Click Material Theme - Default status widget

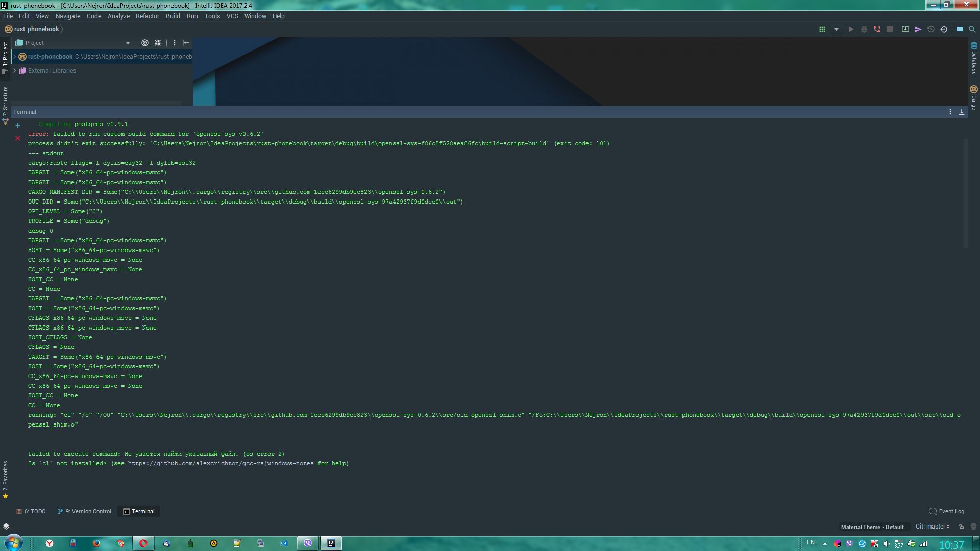[872, 527]
